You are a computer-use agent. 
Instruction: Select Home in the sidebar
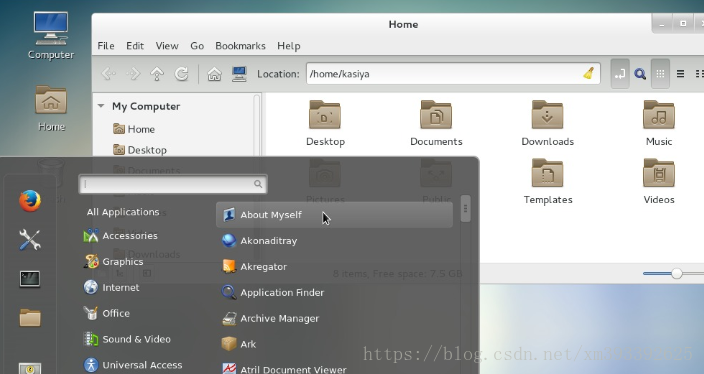[134, 129]
